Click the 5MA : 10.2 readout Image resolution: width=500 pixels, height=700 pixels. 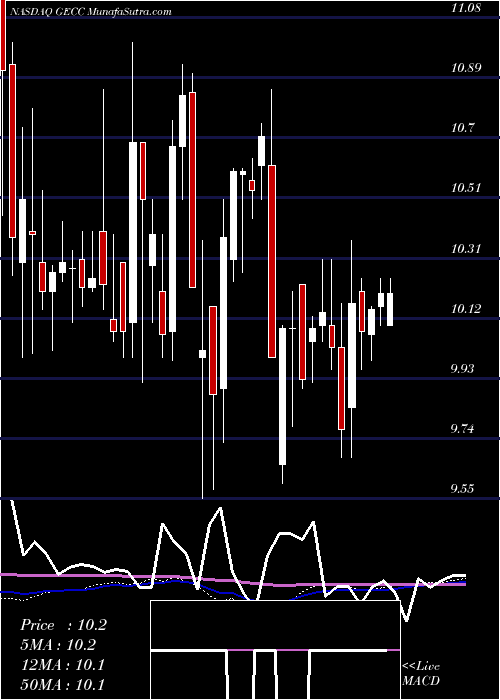pyautogui.click(x=58, y=645)
